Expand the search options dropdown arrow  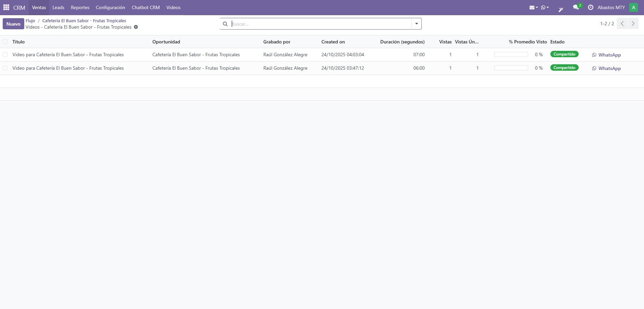tap(416, 24)
